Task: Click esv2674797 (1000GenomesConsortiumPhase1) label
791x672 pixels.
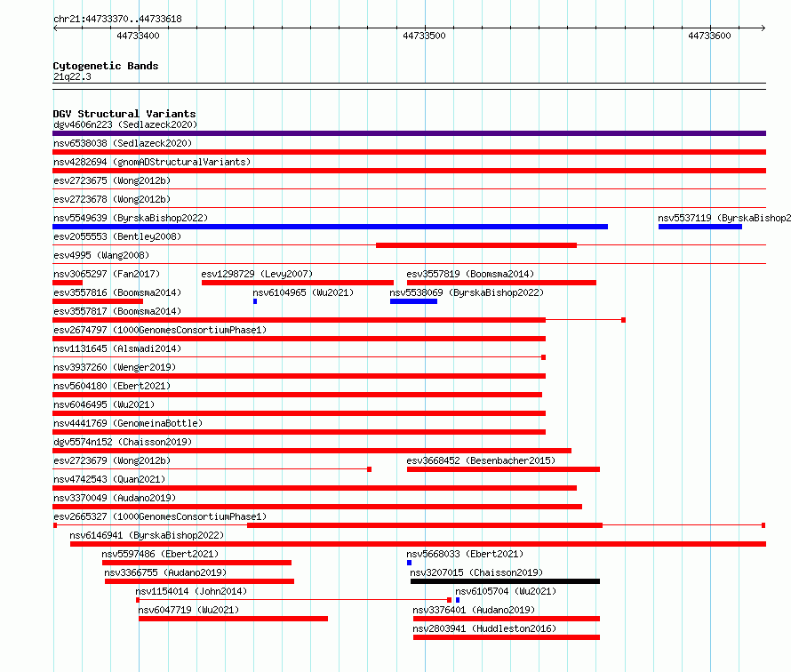Action: [x=160, y=330]
